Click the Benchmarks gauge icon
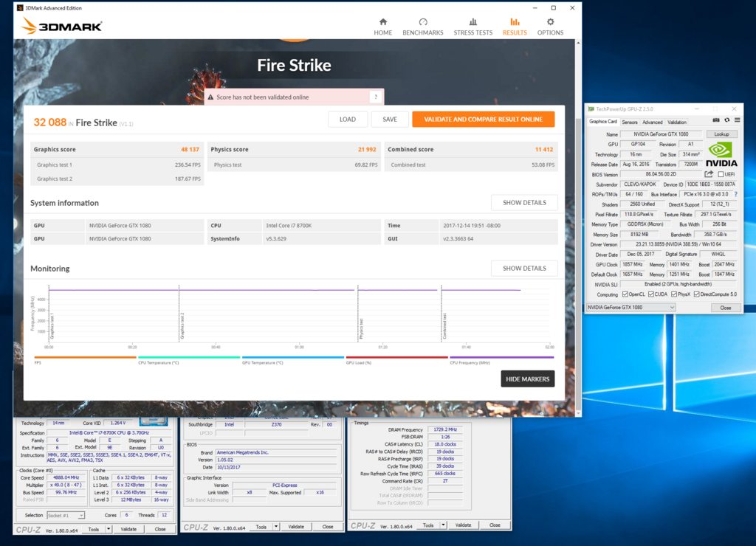This screenshot has height=546, width=756. (x=423, y=21)
